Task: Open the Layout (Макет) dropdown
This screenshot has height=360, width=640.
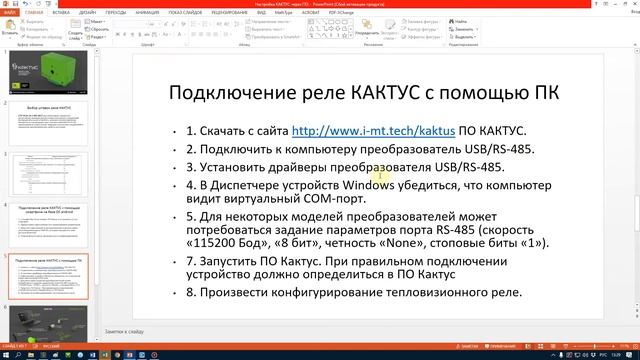Action: 95,22
